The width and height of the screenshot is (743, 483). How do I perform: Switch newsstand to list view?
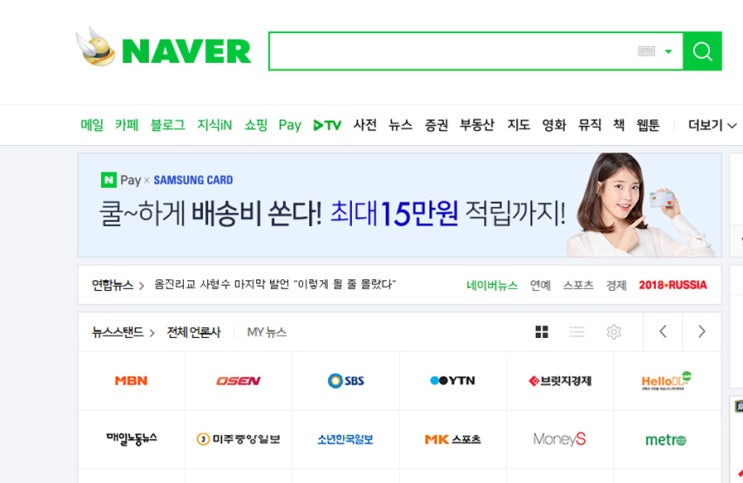[x=577, y=332]
